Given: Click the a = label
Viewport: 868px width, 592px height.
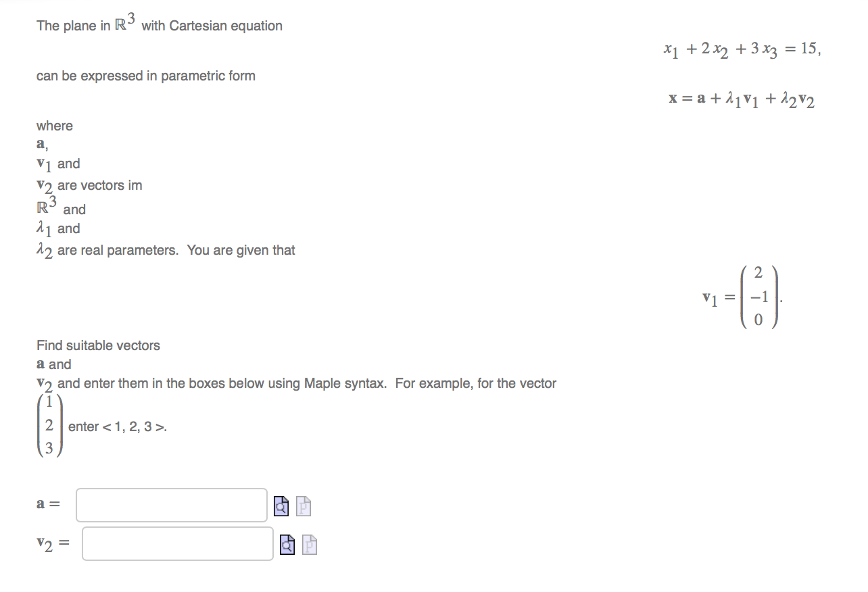Looking at the screenshot, I should click(47, 503).
